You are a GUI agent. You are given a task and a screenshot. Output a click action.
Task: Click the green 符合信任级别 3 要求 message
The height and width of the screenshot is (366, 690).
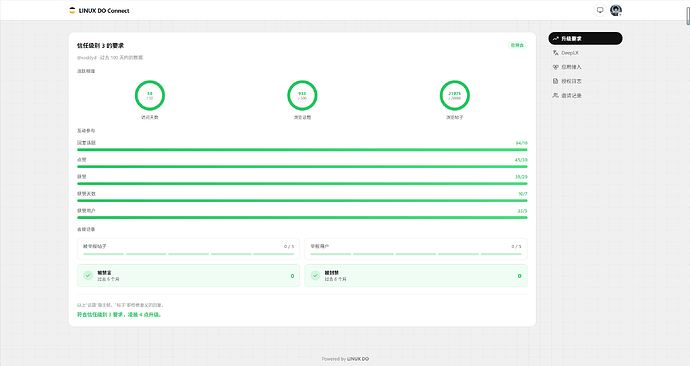pos(119,315)
